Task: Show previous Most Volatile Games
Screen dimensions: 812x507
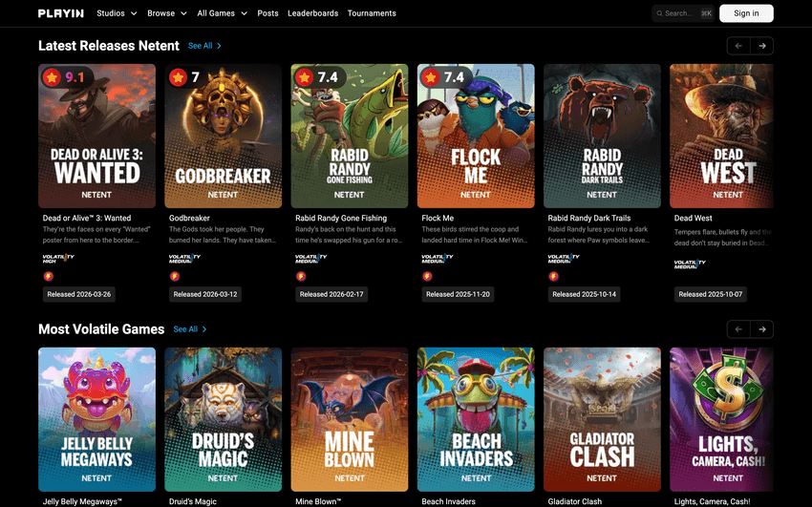Action: (x=738, y=329)
